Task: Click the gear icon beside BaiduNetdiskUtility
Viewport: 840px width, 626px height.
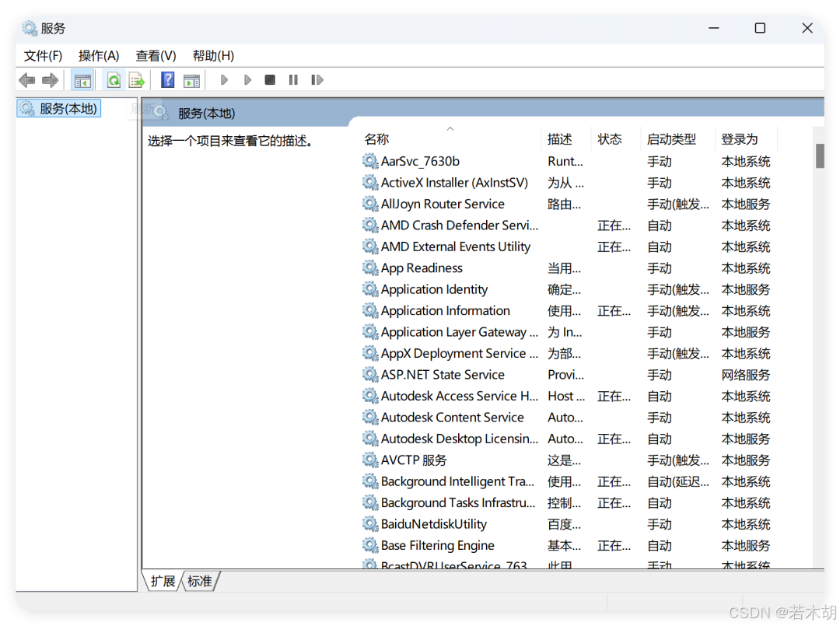Action: click(370, 523)
